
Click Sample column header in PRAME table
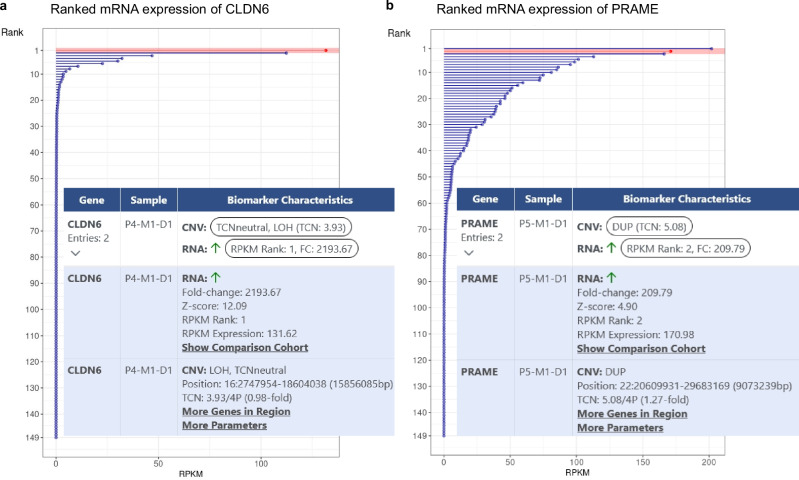click(x=543, y=199)
